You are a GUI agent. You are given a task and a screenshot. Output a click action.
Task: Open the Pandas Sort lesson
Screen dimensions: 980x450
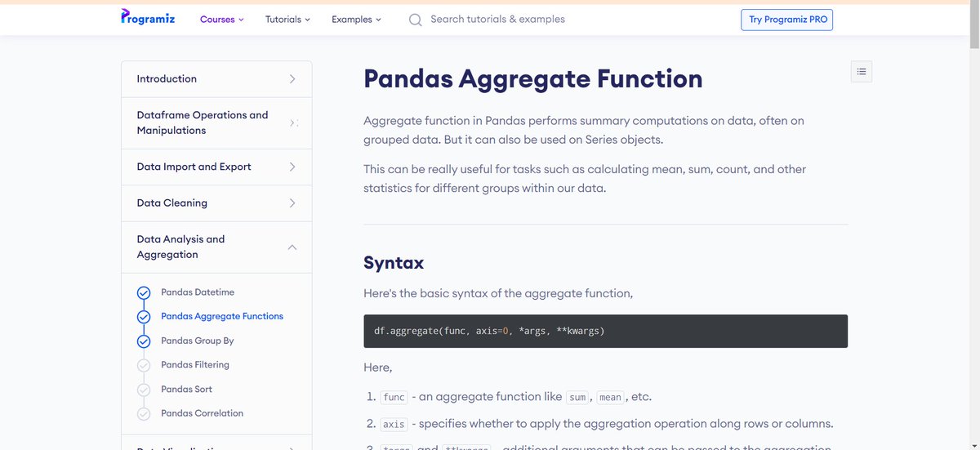click(x=186, y=390)
